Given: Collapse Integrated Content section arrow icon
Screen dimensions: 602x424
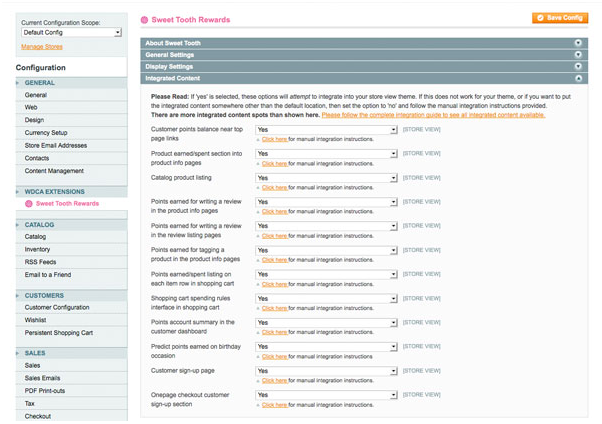Looking at the screenshot, I should (578, 78).
